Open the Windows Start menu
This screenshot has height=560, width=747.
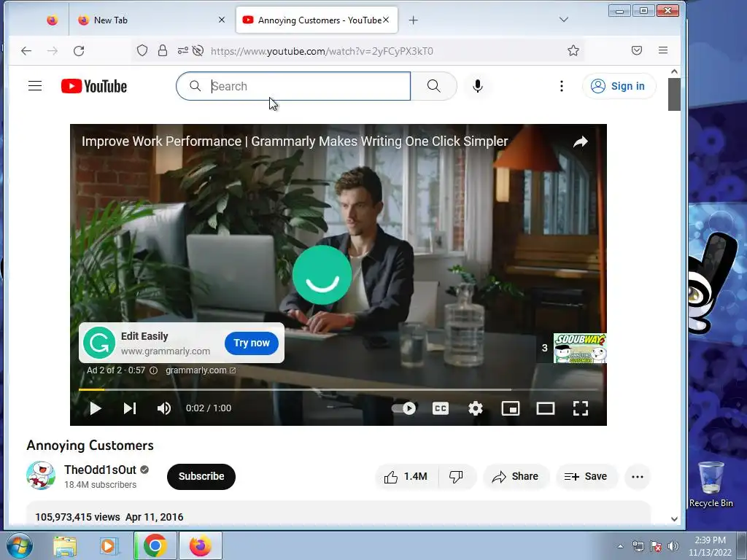click(19, 545)
